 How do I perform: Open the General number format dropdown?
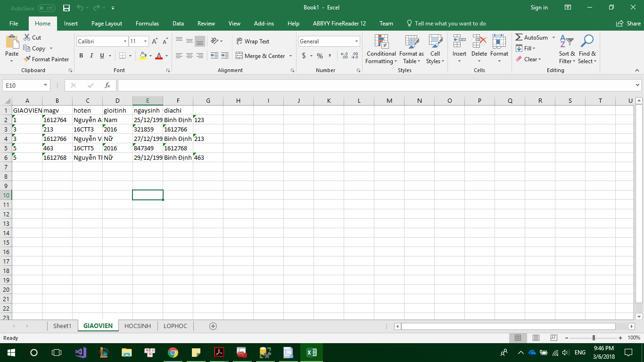click(x=356, y=41)
